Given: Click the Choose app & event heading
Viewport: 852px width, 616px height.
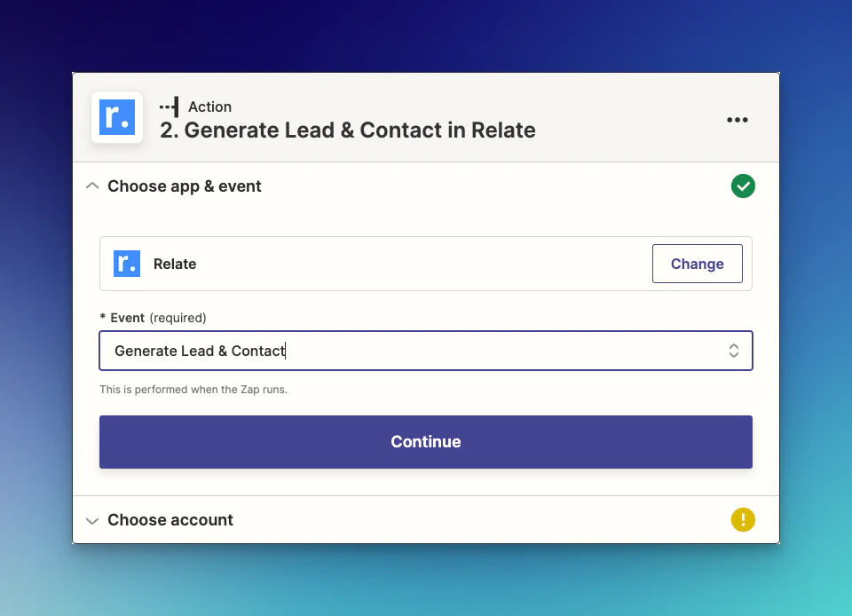Looking at the screenshot, I should coord(185,186).
